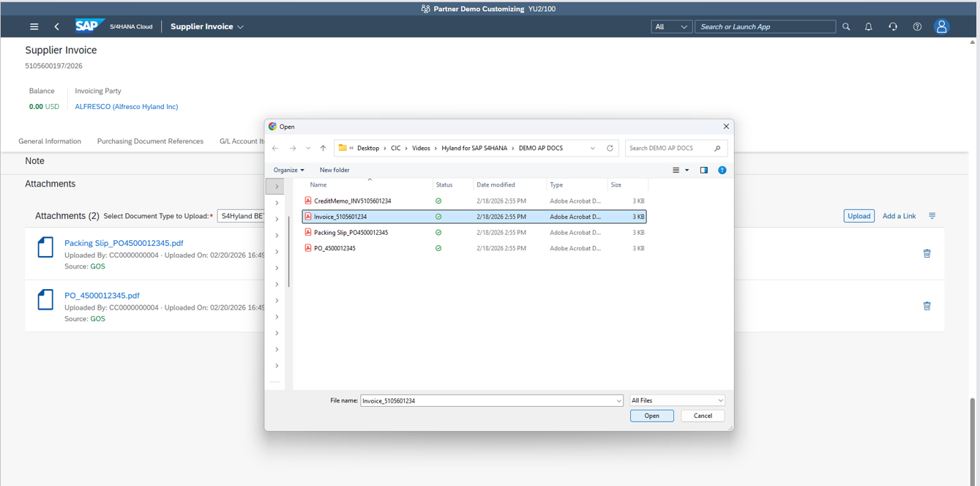Select the CreditMemo_INV5105601234 file
The width and height of the screenshot is (980, 486).
(x=474, y=201)
